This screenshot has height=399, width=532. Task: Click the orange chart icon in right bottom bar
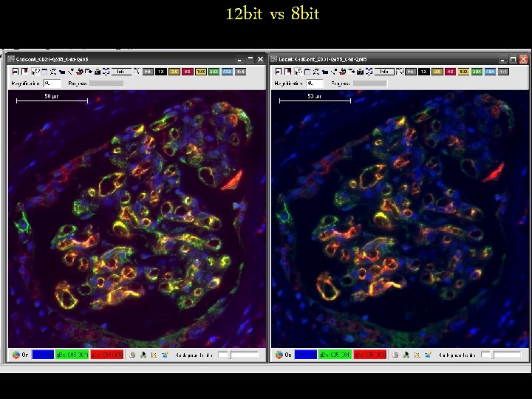417,355
